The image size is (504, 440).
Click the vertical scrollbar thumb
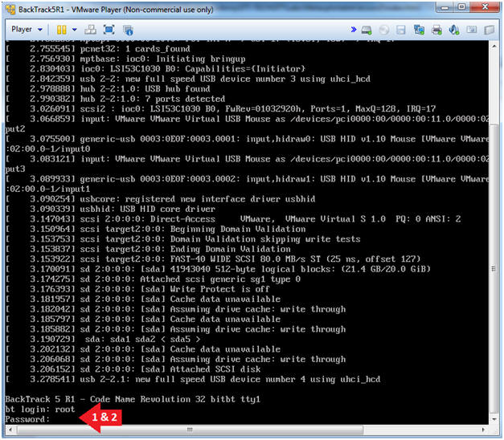494,268
